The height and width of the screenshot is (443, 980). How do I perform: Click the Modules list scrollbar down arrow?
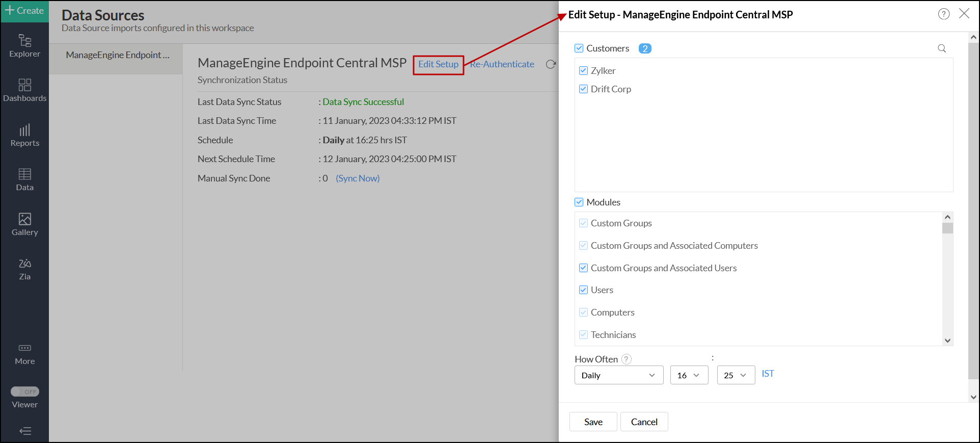(947, 341)
